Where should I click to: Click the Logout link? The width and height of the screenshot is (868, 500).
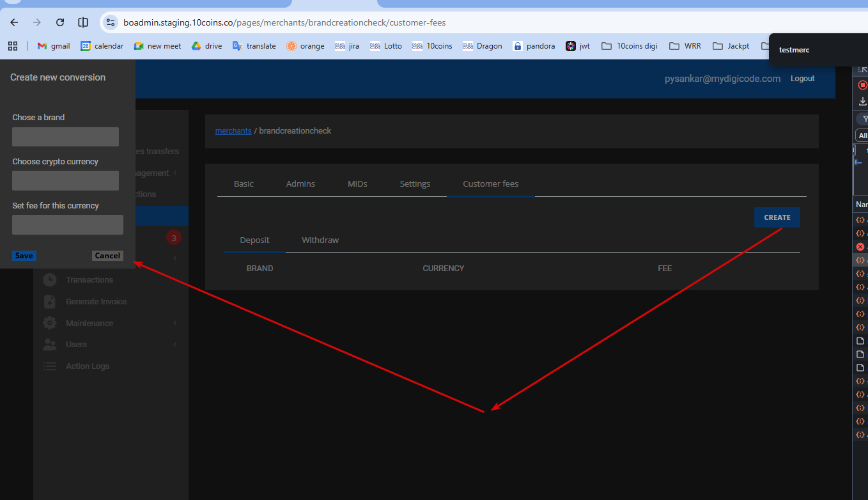coord(803,79)
